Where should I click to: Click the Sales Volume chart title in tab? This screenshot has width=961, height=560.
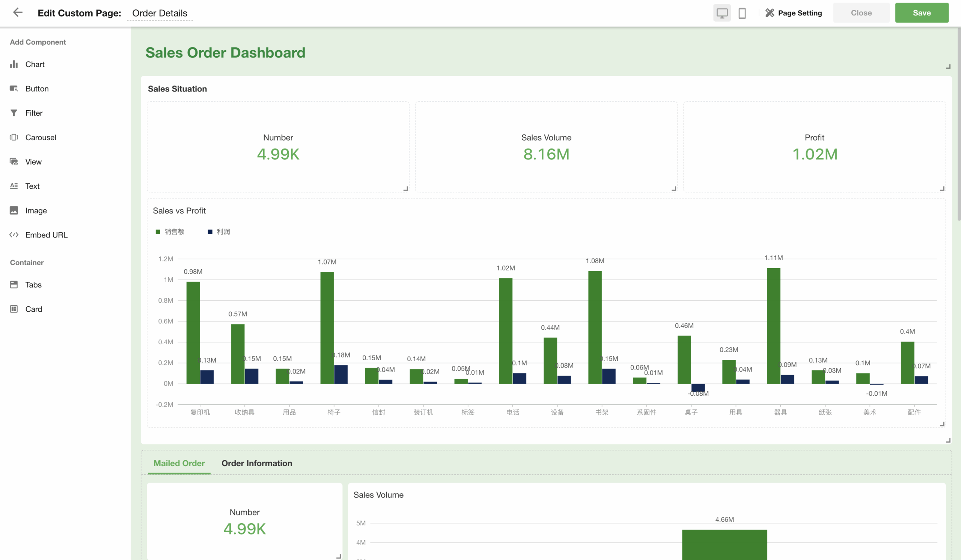(x=378, y=495)
